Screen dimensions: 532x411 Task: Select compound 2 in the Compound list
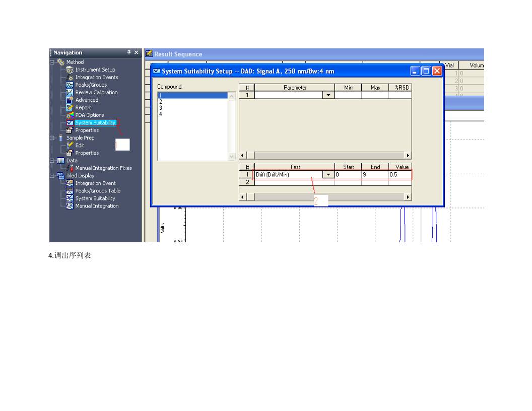161,101
